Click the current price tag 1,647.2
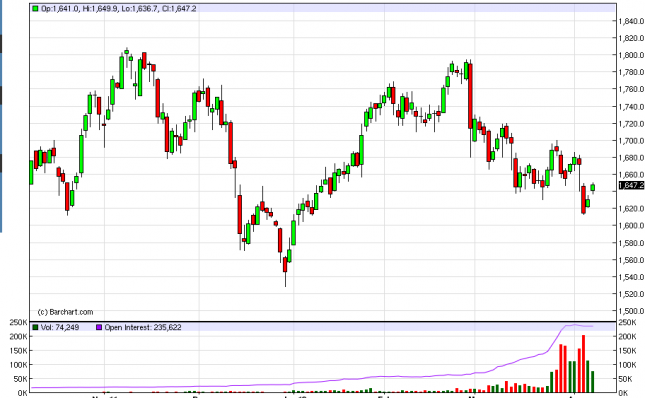Image resolution: width=645 pixels, height=398 pixels. 631,185
